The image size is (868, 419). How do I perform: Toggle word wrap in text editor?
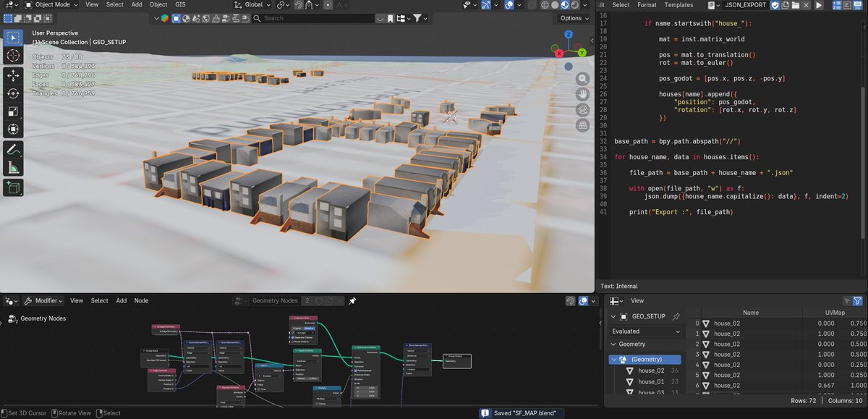point(847,5)
